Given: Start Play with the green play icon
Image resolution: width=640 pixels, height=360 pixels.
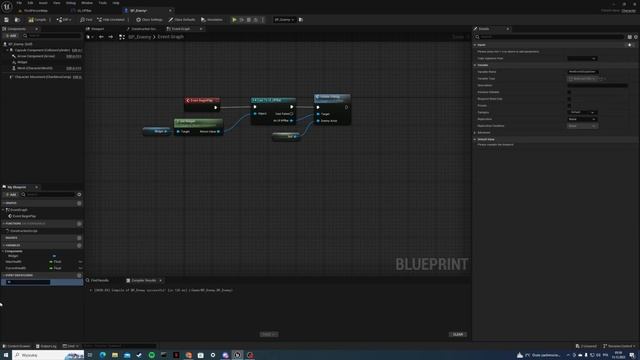Looking at the screenshot, I should coord(234,20).
